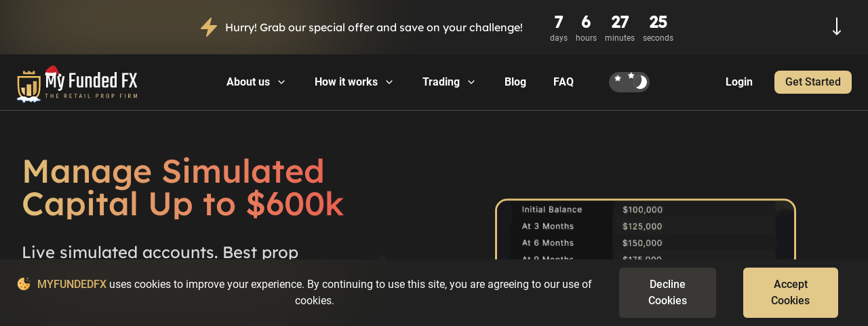Click the moon icon in the theme switch
The image size is (868, 326).
[639, 82]
